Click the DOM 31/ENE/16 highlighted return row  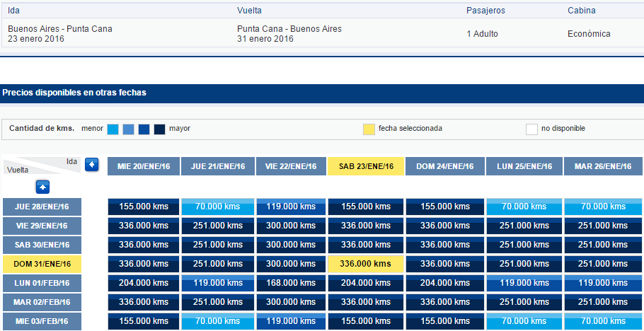[42, 264]
